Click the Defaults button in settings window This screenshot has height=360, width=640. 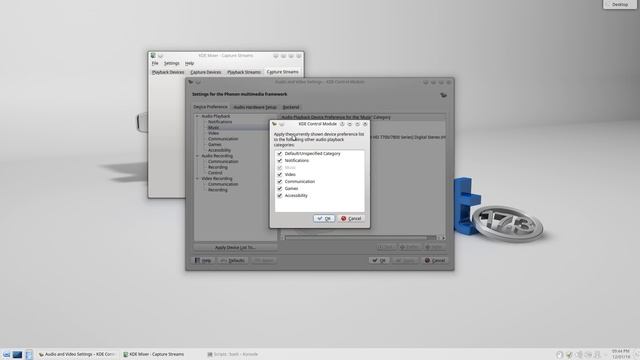click(232, 260)
